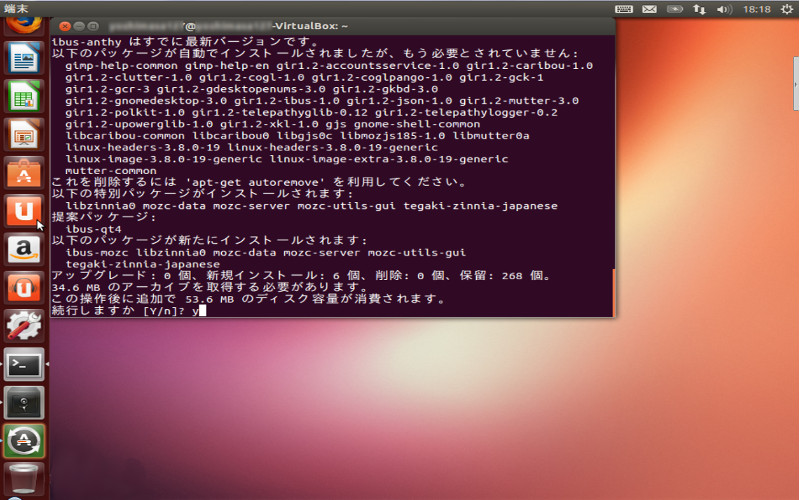Click the terminal window's orange scrollbar

(x=613, y=293)
